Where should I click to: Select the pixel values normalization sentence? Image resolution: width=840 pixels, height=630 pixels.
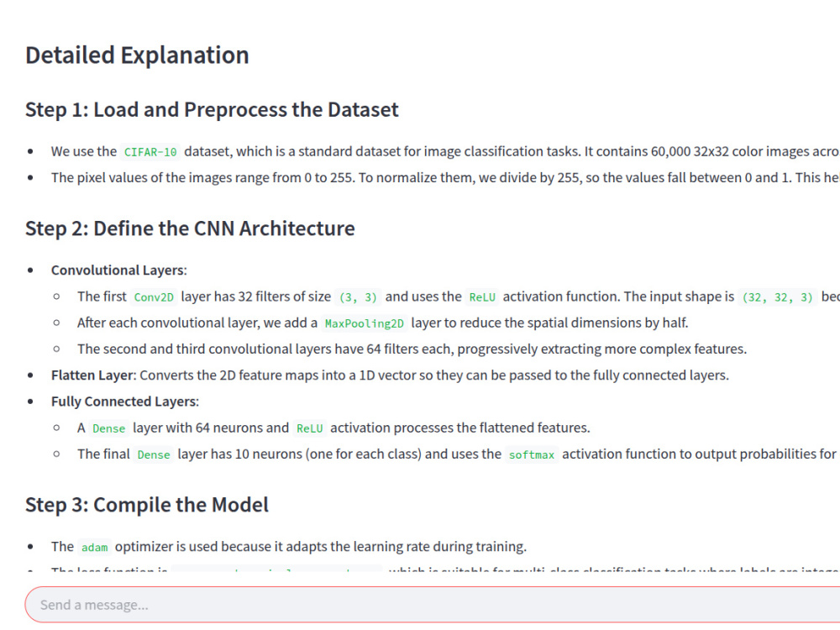[x=445, y=177]
